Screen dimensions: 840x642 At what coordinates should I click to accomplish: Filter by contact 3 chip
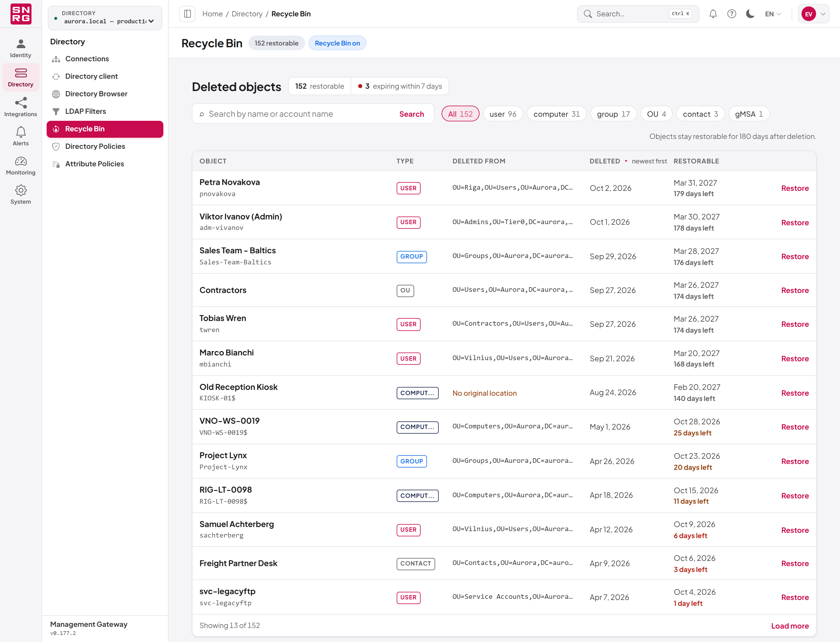pyautogui.click(x=700, y=114)
